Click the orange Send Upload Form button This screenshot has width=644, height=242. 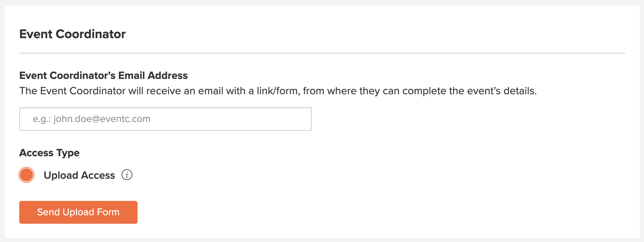[78, 212]
